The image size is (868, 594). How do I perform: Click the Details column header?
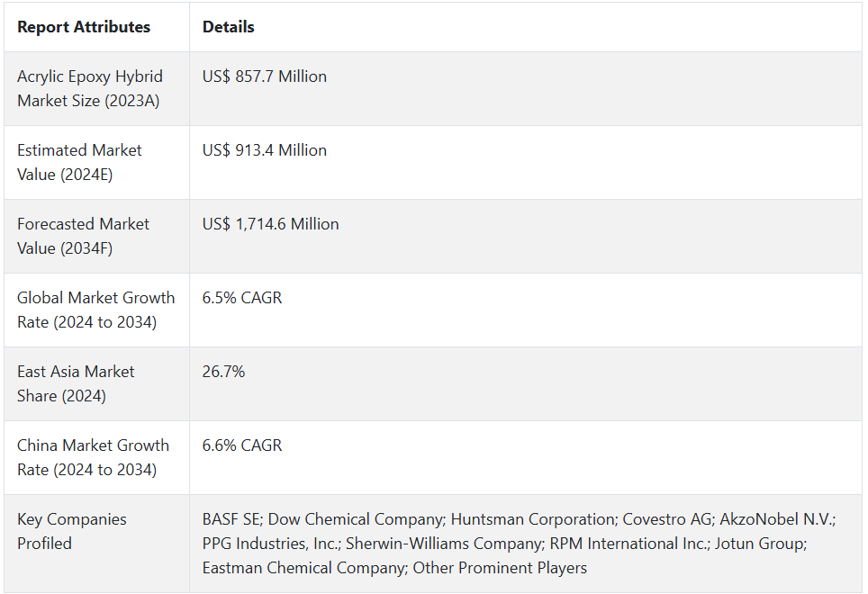(229, 27)
